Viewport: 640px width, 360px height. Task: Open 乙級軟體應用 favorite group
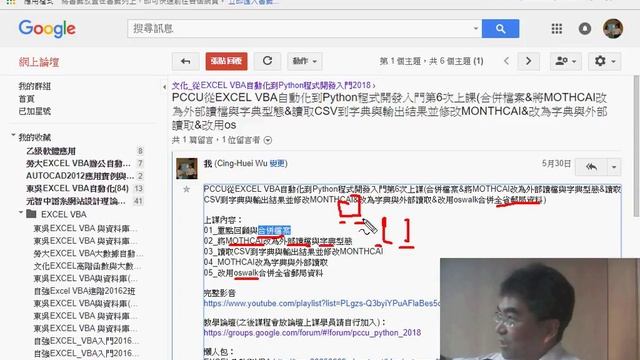coord(51,151)
